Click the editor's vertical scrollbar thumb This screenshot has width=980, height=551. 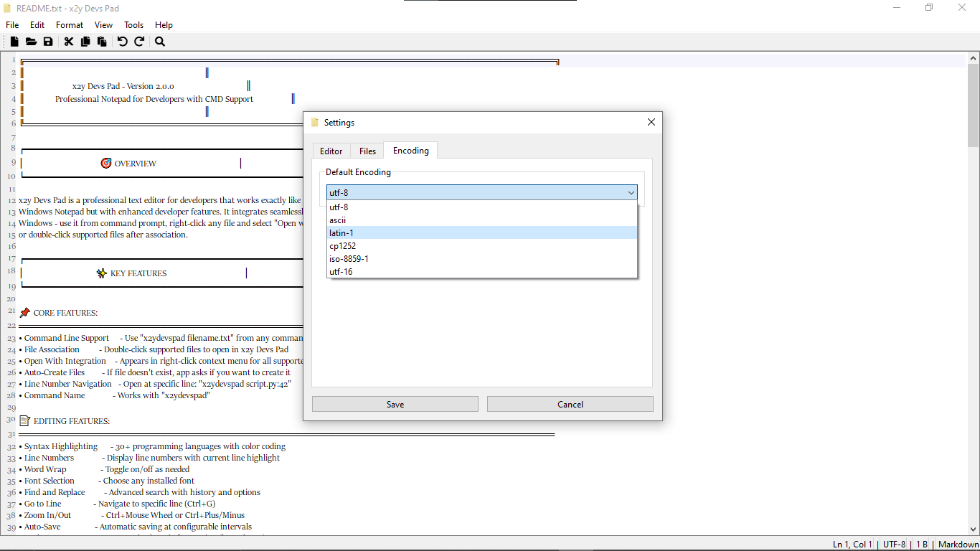pos(974,105)
